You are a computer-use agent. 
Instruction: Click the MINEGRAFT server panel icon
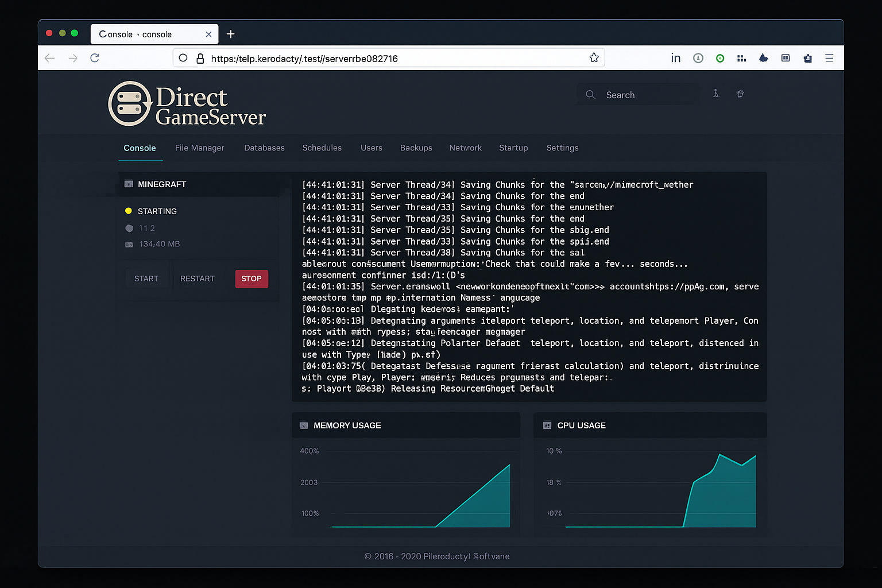point(129,184)
